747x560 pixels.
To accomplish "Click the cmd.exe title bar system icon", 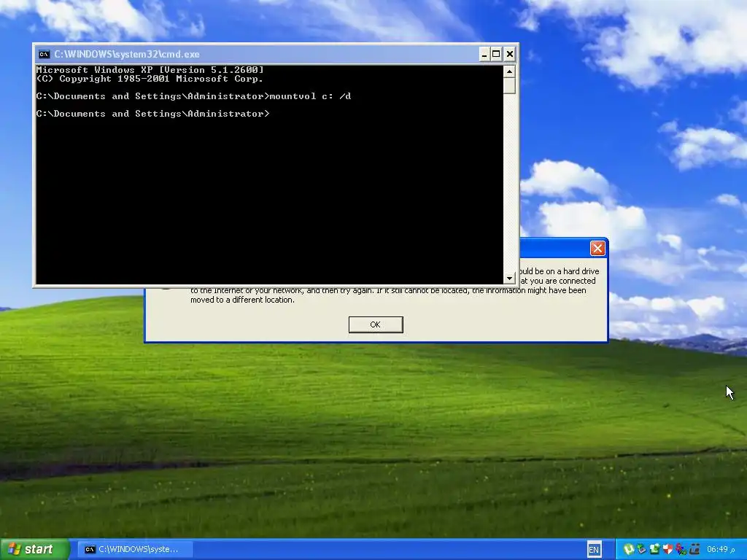I will pos(44,54).
